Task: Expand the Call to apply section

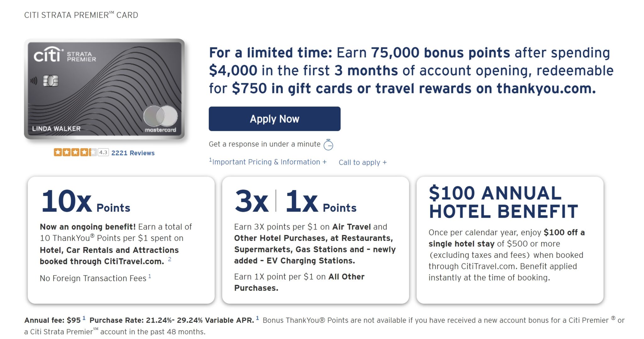Action: pos(362,162)
